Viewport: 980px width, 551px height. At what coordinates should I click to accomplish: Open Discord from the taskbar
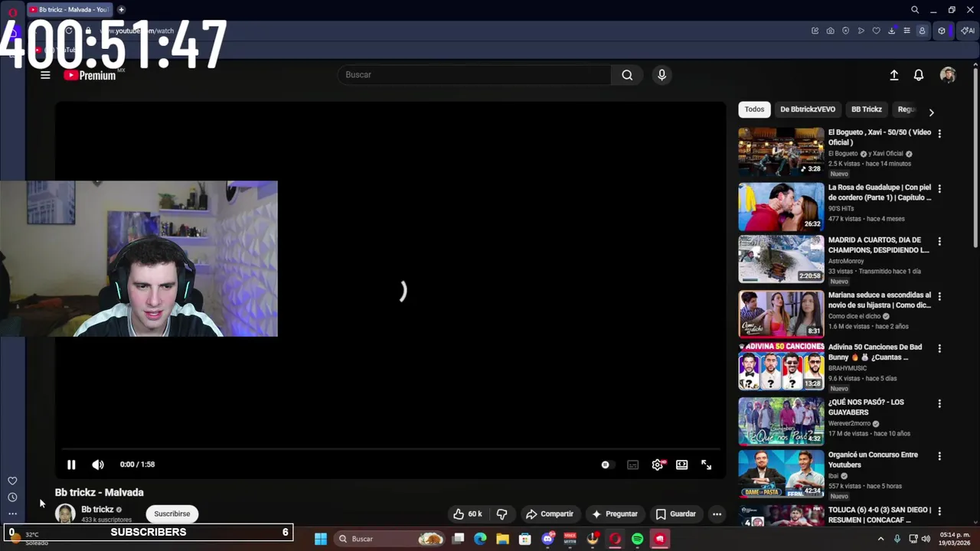(547, 539)
